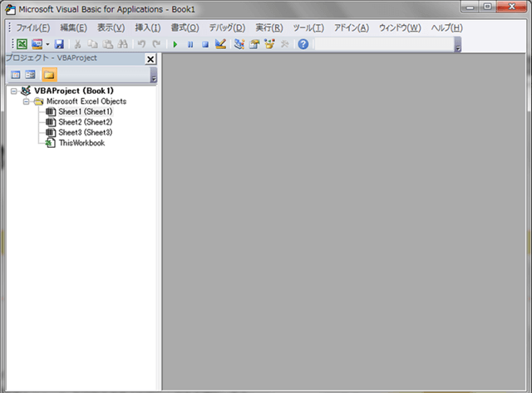Click the Copy toolbar icon

pyautogui.click(x=92, y=44)
